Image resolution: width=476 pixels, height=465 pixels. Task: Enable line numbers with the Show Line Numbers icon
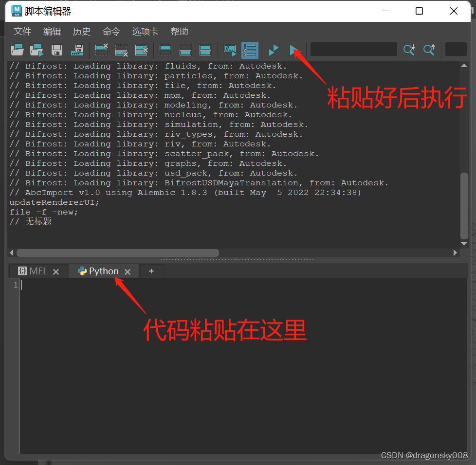pos(249,50)
